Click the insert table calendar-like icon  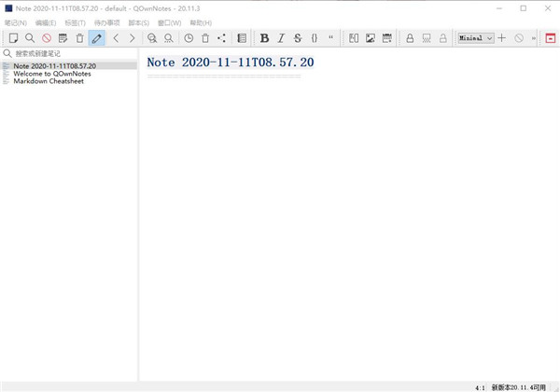386,38
